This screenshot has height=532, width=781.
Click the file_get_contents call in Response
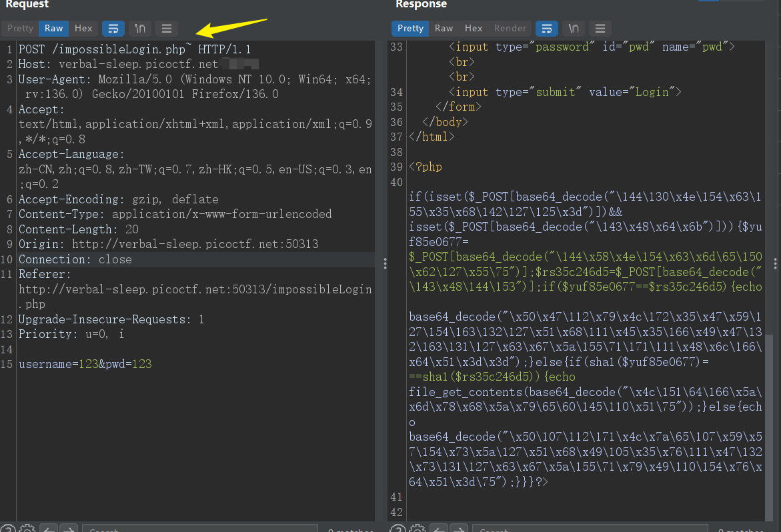[x=586, y=399]
